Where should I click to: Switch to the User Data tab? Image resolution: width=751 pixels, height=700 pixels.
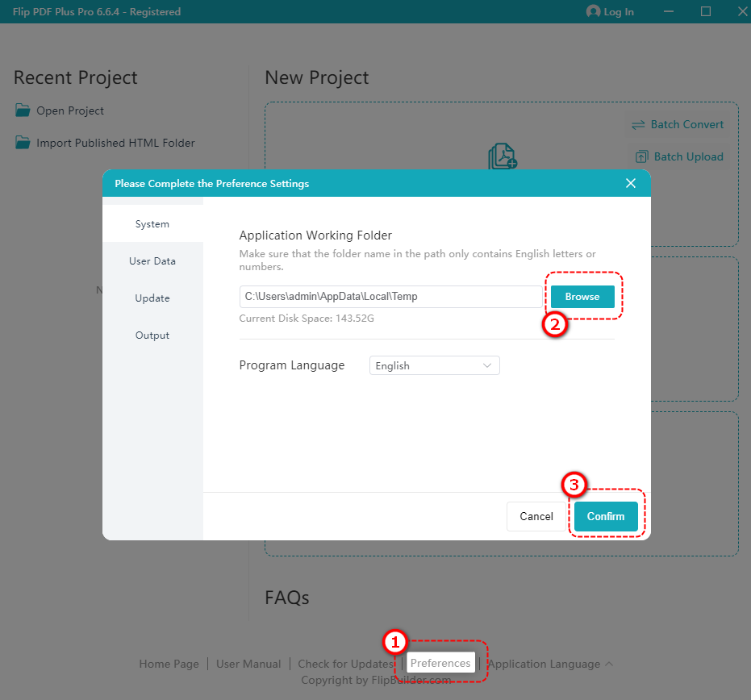coord(152,261)
